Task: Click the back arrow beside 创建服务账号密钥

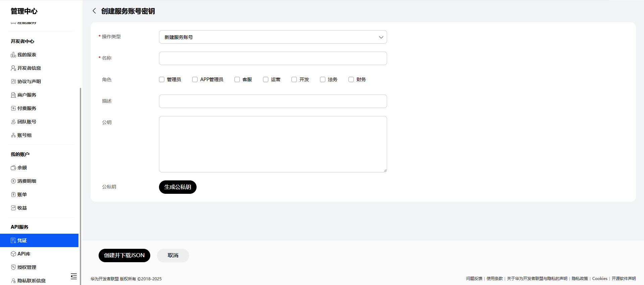Action: (94, 11)
